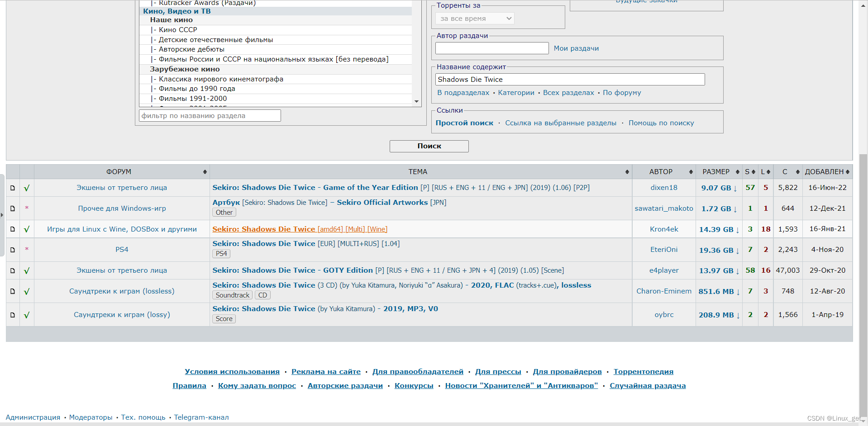Sort results by АВТОР column
The image size is (868, 426).
coord(664,172)
